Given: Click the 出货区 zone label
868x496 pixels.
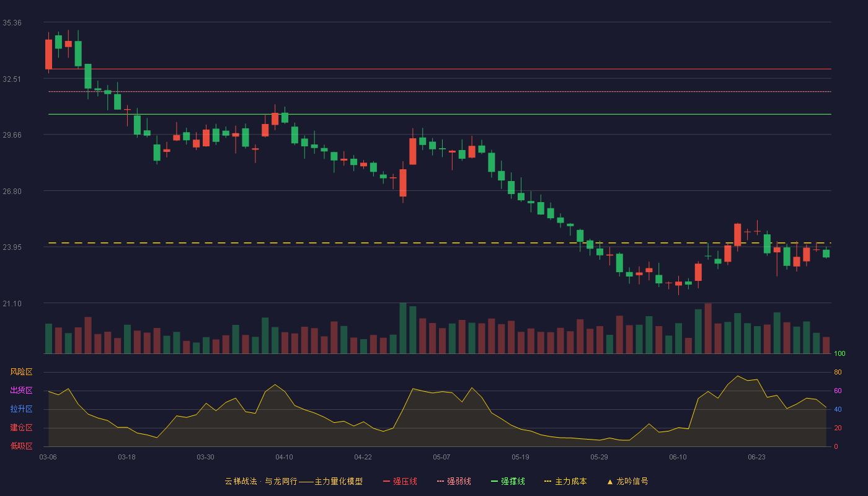Looking at the screenshot, I should pyautogui.click(x=21, y=391).
